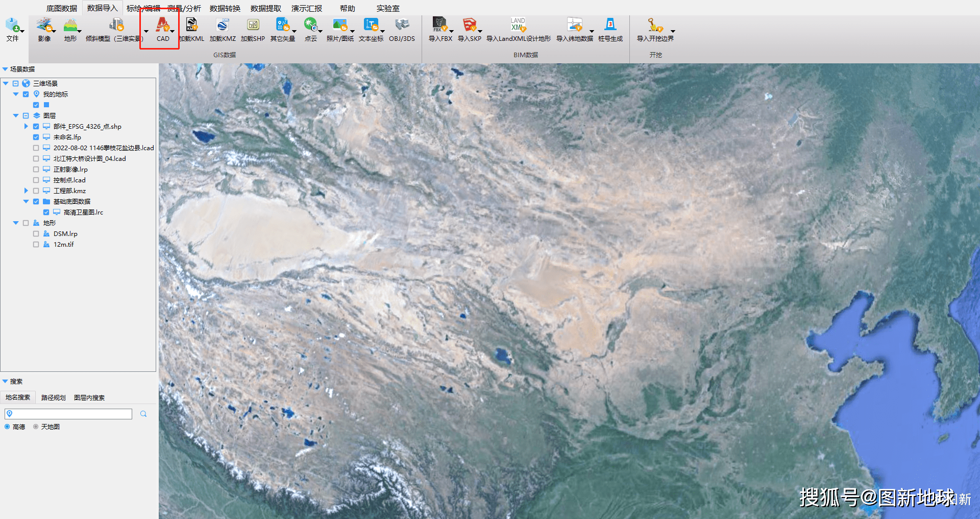
Task: Click the 路径规划 tab link
Action: coord(53,397)
